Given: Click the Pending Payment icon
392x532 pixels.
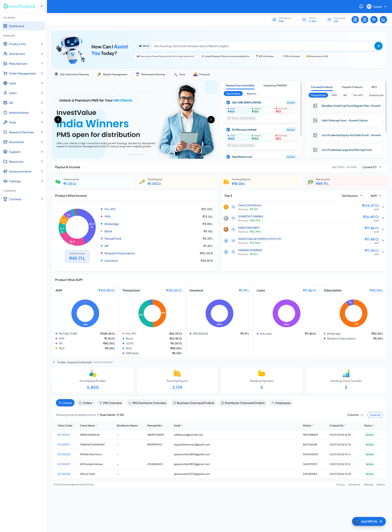Looking at the screenshot, I should click(x=262, y=373).
